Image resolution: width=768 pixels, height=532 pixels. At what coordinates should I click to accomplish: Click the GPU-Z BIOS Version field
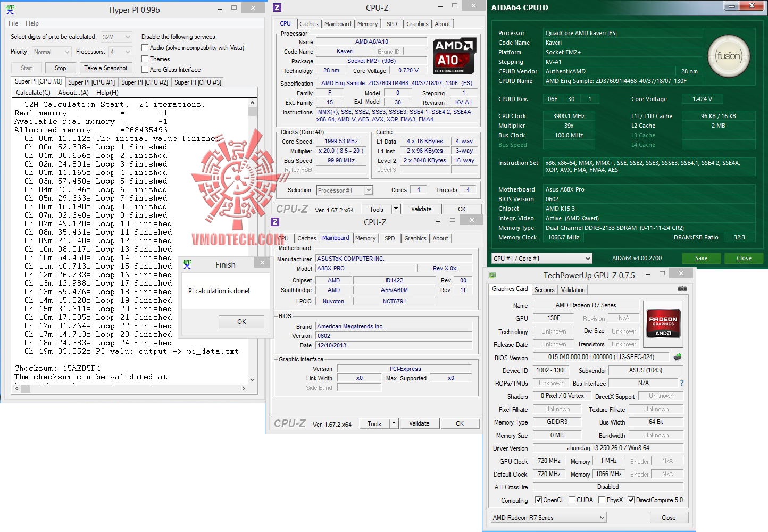coord(601,357)
